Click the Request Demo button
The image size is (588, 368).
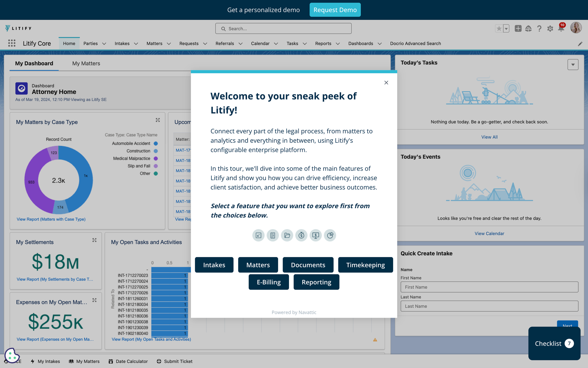point(335,10)
